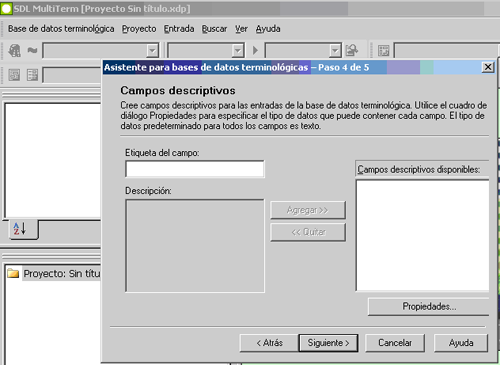Click the fuzzy search tilde icon
500x365 pixels.
click(32, 51)
